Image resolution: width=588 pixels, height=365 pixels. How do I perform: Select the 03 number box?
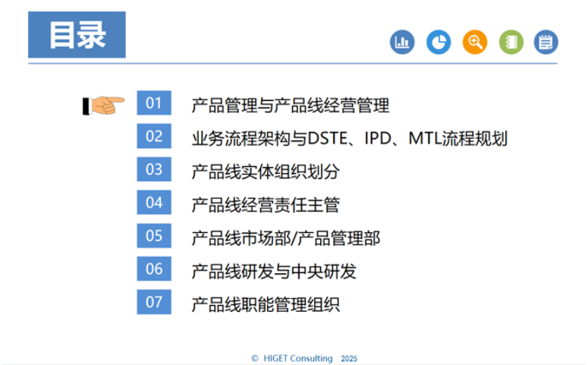tap(154, 169)
